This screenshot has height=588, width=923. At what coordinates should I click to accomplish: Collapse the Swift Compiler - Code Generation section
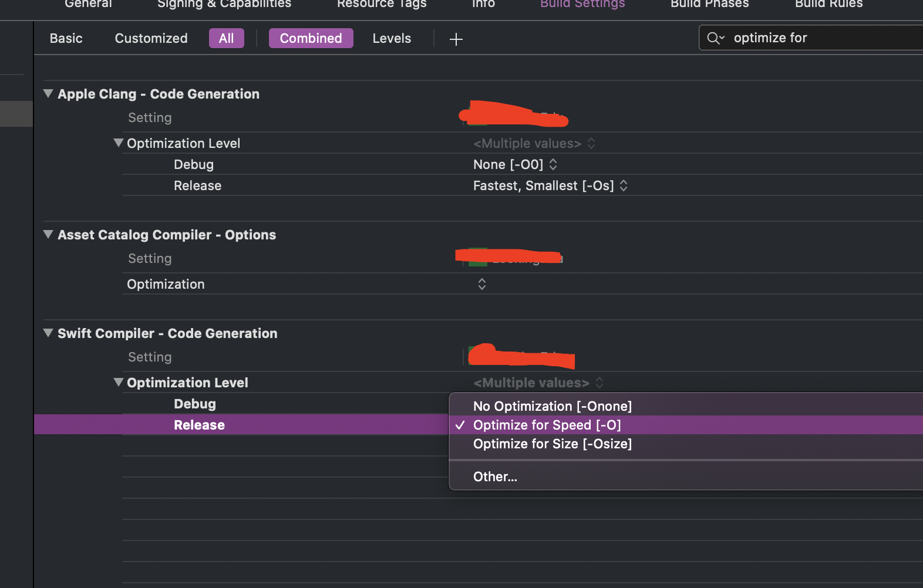[48, 333]
